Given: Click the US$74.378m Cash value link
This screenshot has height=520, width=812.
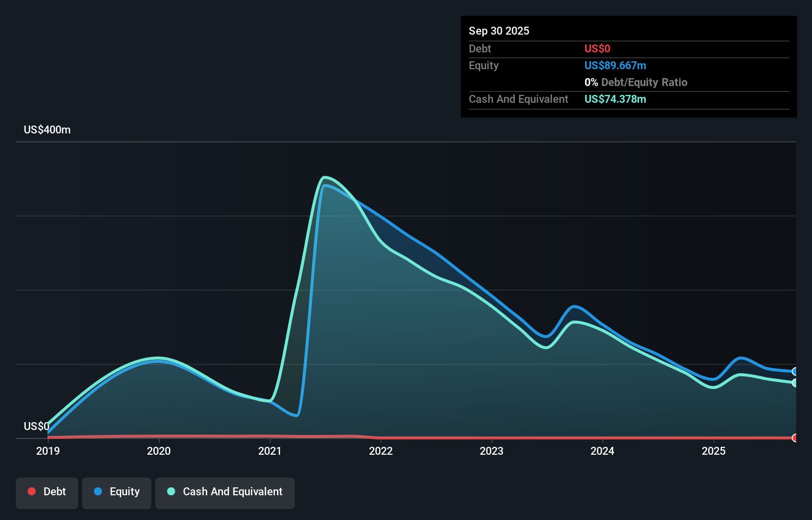Looking at the screenshot, I should [615, 99].
